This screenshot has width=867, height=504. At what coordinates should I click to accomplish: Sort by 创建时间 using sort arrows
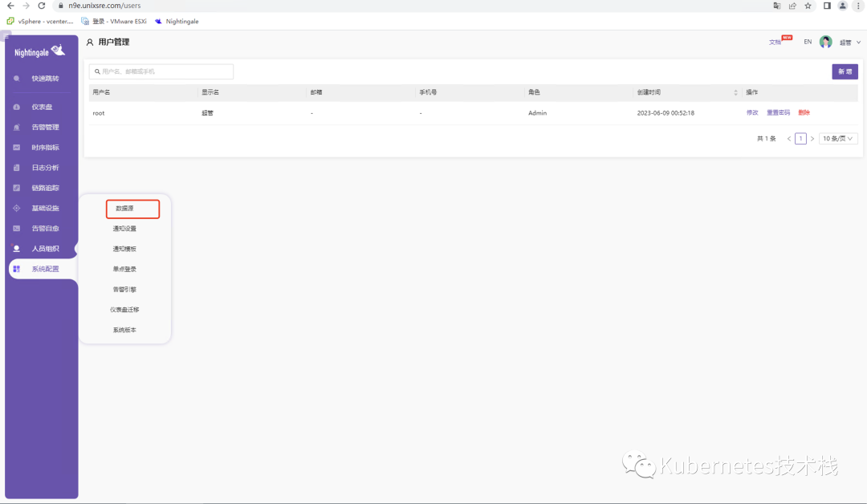click(x=735, y=92)
